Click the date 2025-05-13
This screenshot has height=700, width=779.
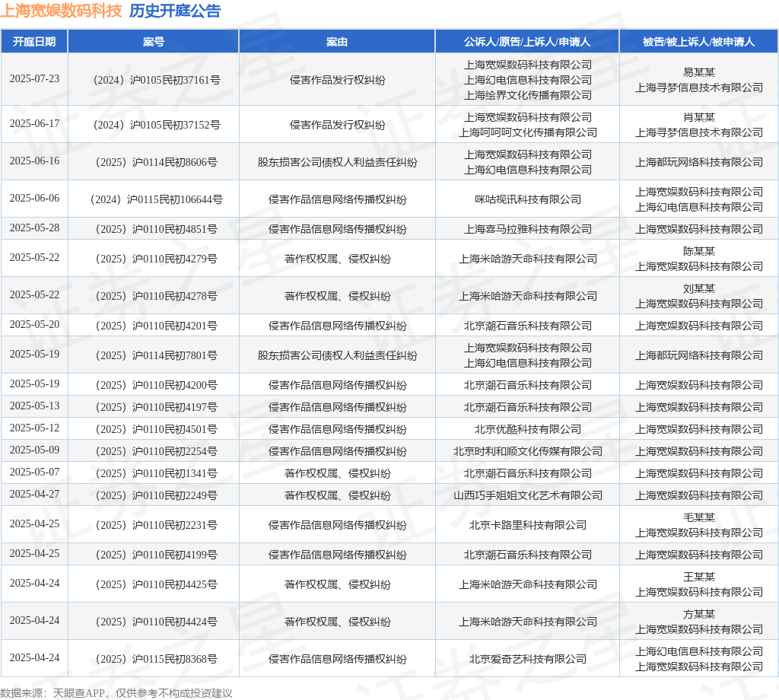point(34,406)
